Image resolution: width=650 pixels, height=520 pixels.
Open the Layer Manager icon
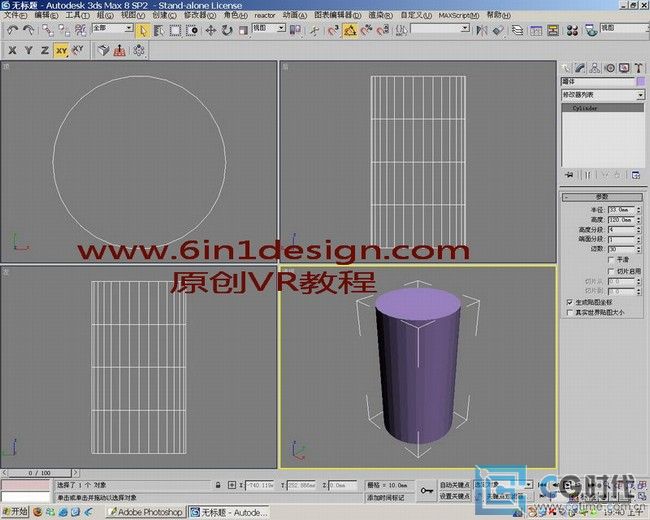coord(517,30)
